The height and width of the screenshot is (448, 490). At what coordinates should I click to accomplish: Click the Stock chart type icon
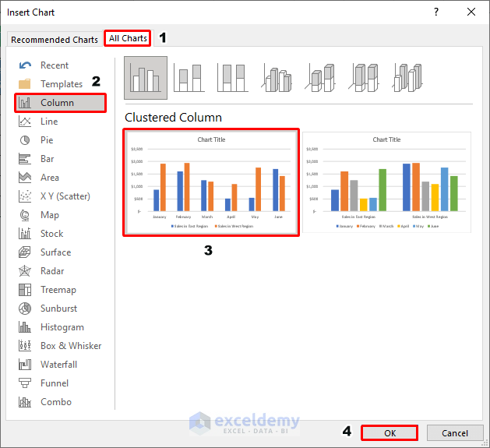[25, 234]
